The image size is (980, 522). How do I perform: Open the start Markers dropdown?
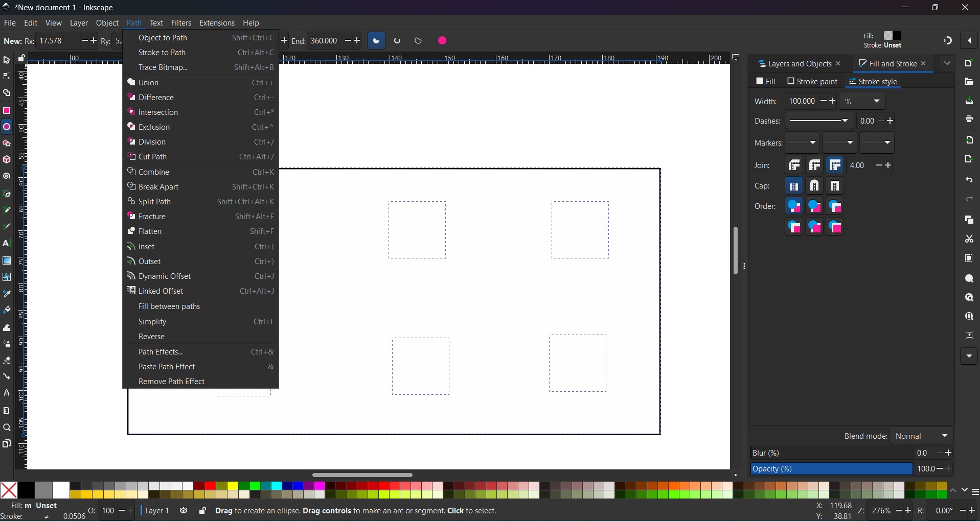coord(803,143)
